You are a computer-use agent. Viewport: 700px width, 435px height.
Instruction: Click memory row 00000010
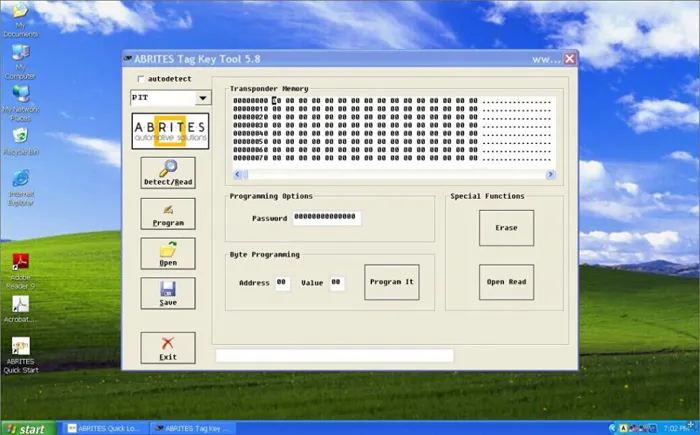point(392,109)
